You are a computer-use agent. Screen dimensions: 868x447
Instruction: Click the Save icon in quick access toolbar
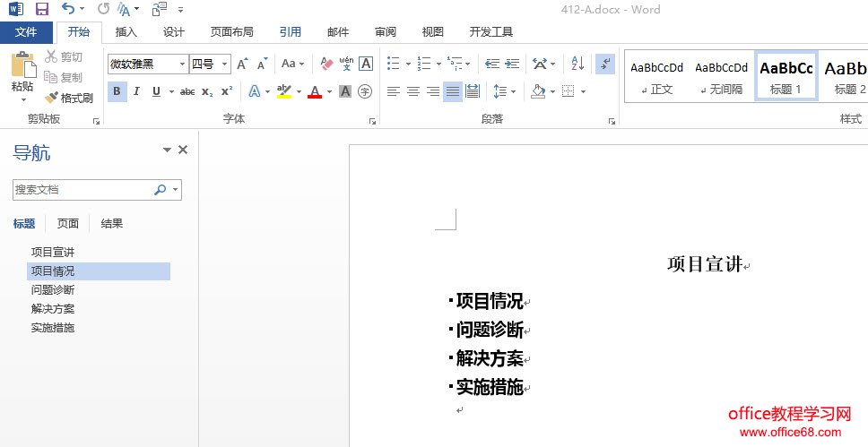pyautogui.click(x=41, y=10)
